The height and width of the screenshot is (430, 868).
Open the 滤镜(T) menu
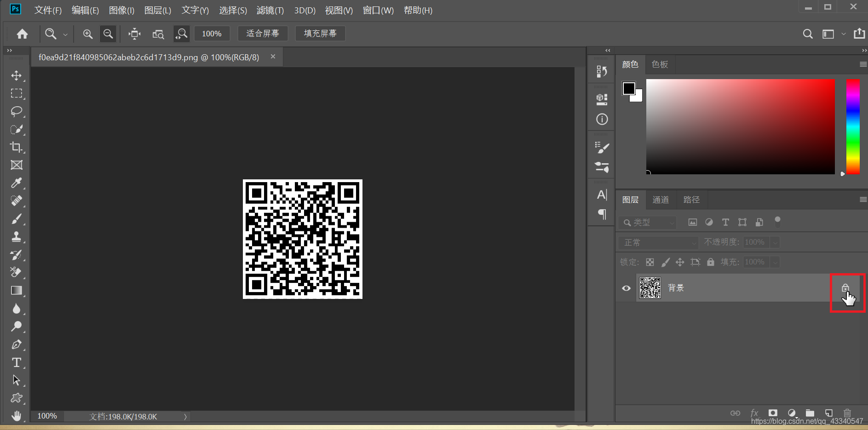270,10
